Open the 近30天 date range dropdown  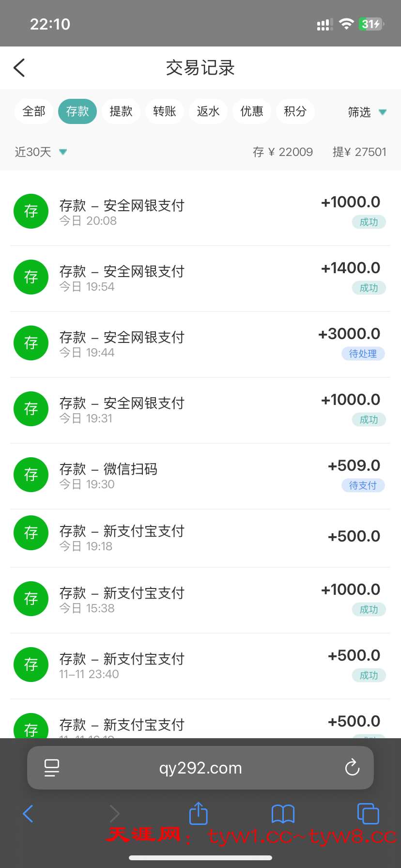(41, 152)
